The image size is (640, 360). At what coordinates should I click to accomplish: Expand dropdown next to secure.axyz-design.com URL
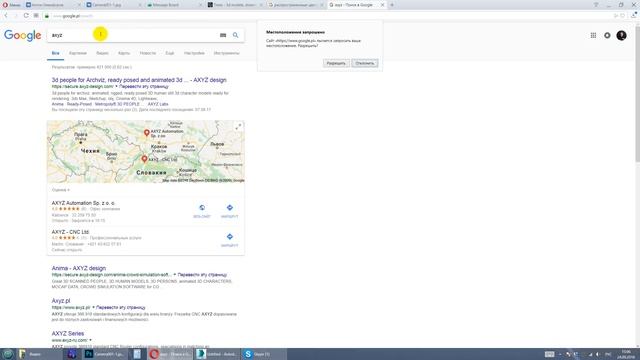116,87
